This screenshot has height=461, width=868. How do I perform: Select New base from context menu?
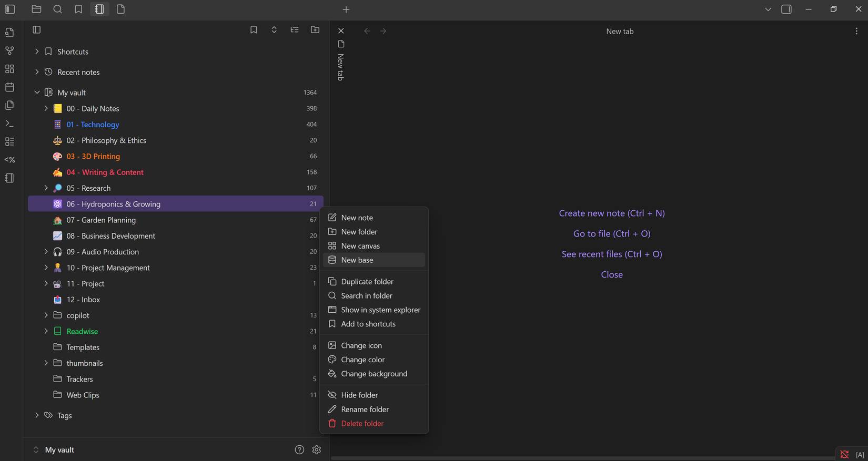[357, 260]
